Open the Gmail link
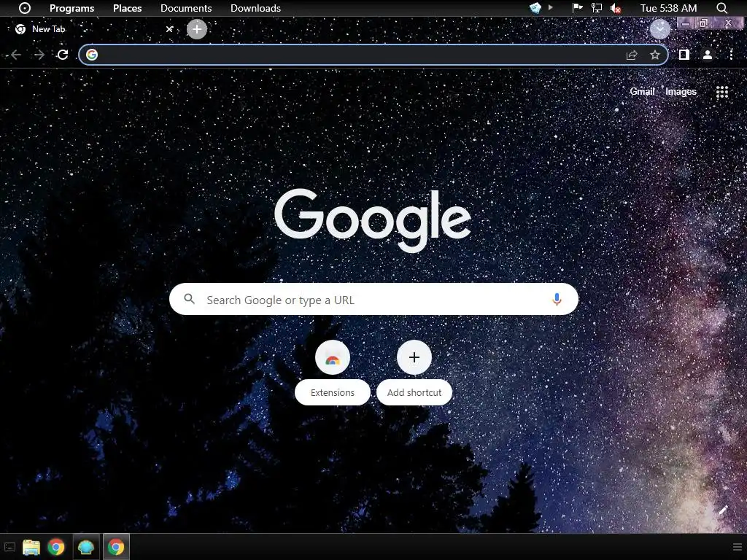This screenshot has height=560, width=747. click(x=642, y=91)
